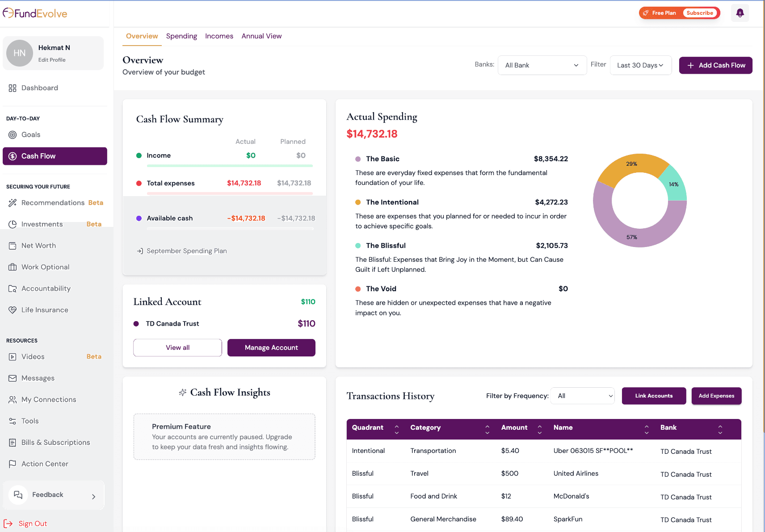Click the My Connections people icon
Screen dimensions: 765x532
(13, 400)
